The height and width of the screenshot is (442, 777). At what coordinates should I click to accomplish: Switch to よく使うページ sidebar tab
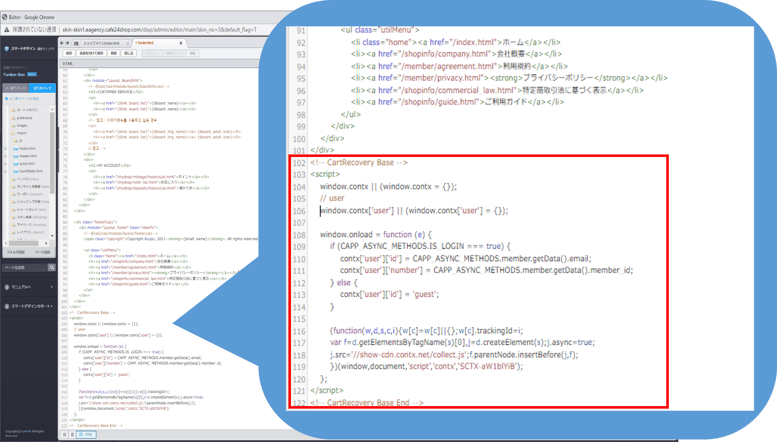[16, 88]
